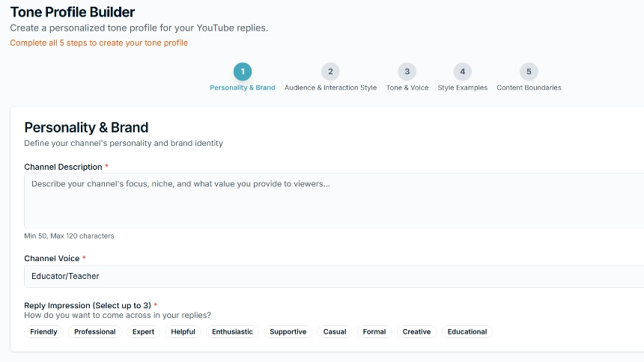Viewport: 644px width, 362px height.
Task: Select the Professional impression chip
Action: click(x=95, y=332)
